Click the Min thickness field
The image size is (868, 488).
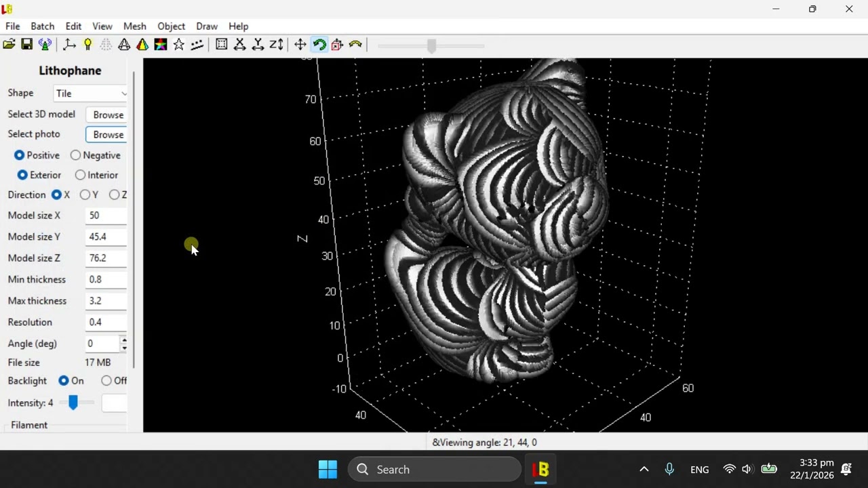click(x=106, y=280)
